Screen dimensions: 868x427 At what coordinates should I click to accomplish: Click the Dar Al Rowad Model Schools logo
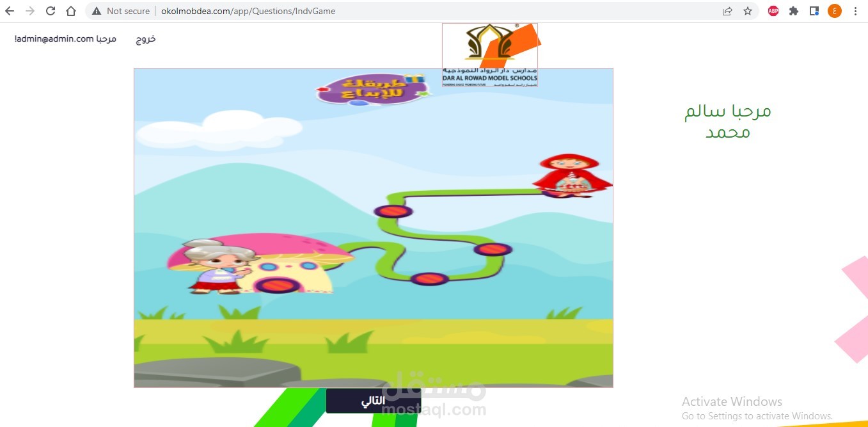tap(490, 54)
